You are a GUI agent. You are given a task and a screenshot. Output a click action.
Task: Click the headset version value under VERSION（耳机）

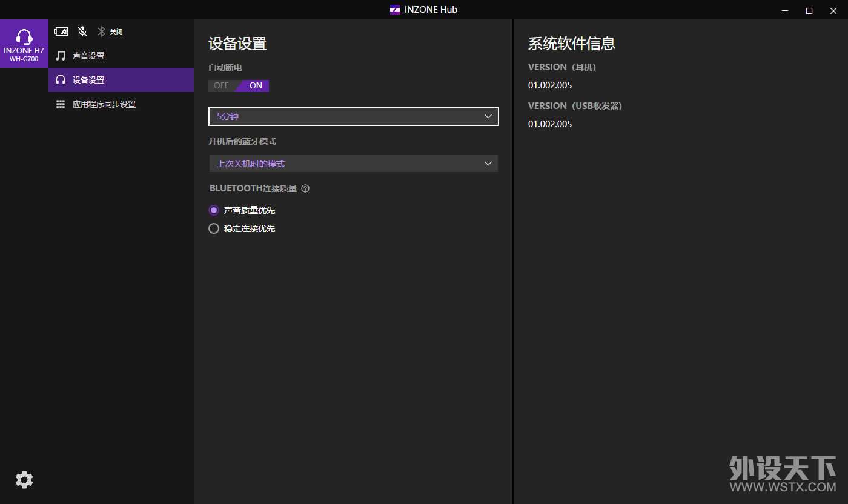(550, 85)
